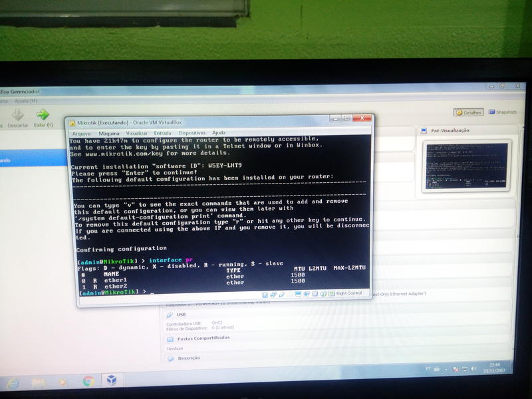
Task: Click the hard disk activity status icon
Action: [265, 295]
